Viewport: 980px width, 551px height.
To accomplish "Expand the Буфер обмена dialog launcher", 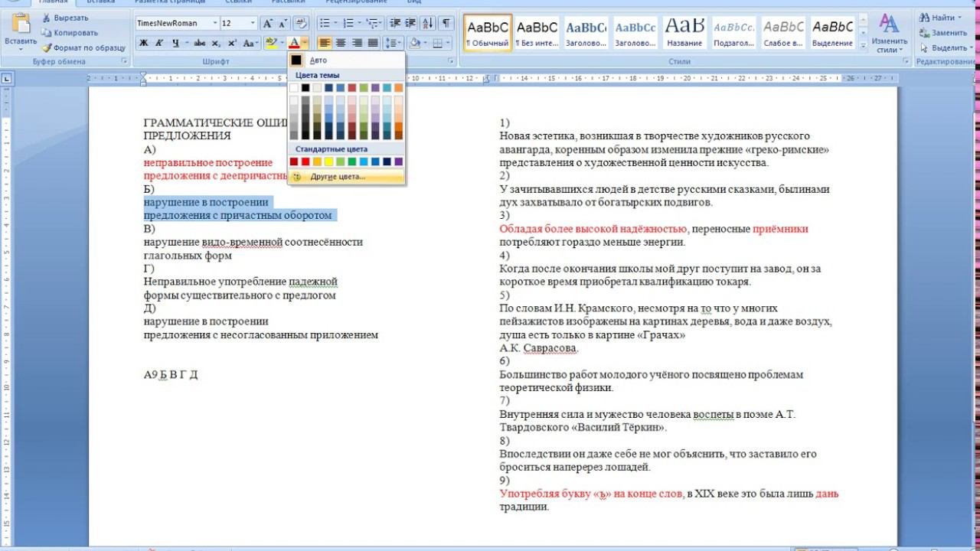I will tap(125, 61).
